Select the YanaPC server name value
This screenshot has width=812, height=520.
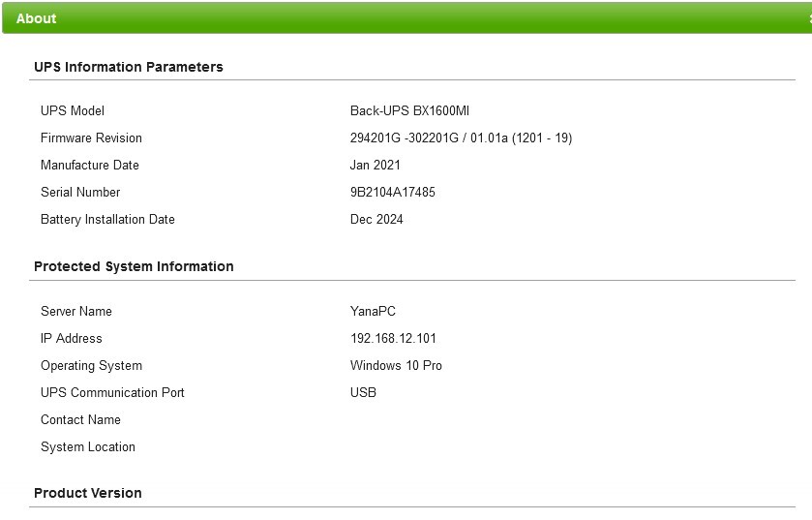pos(373,311)
